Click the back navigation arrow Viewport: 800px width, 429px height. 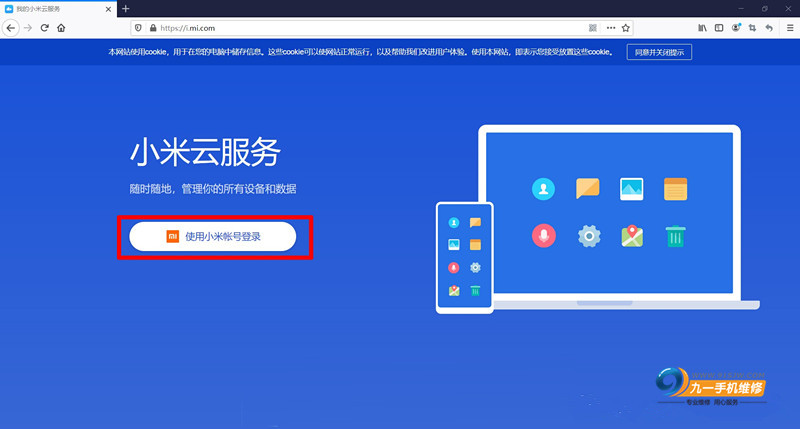click(11, 28)
